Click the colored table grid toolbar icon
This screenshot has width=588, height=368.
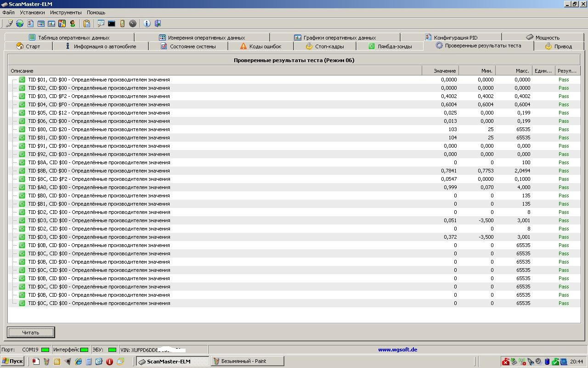click(41, 23)
